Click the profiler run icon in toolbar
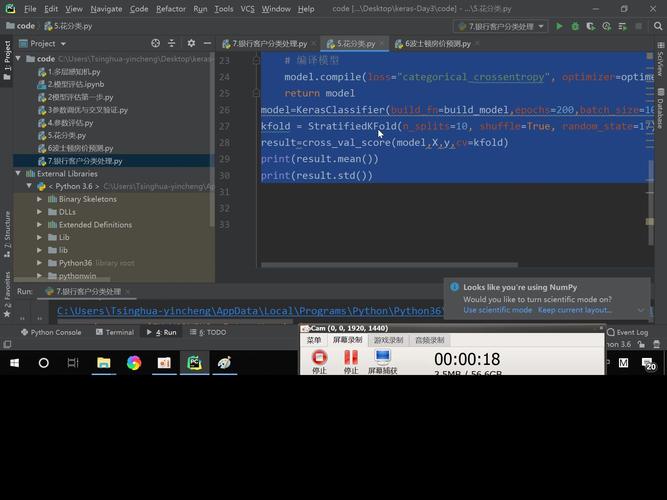The image size is (667, 500). 607,26
